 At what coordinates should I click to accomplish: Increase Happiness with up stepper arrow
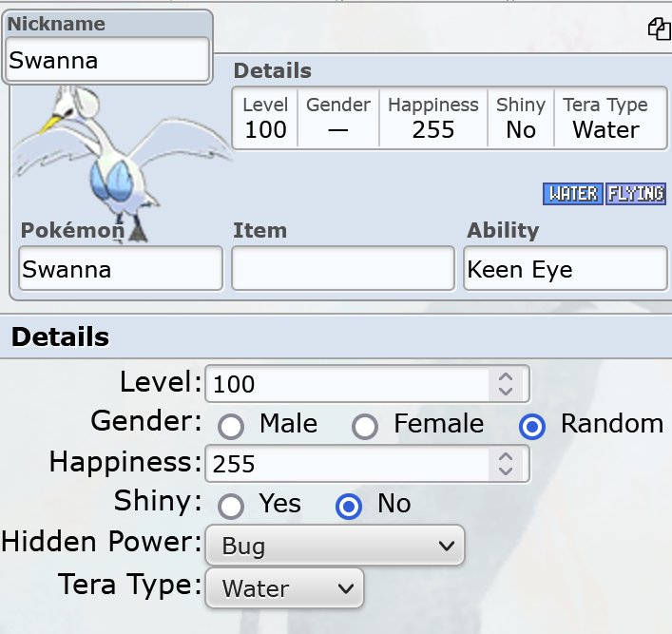[x=506, y=456]
